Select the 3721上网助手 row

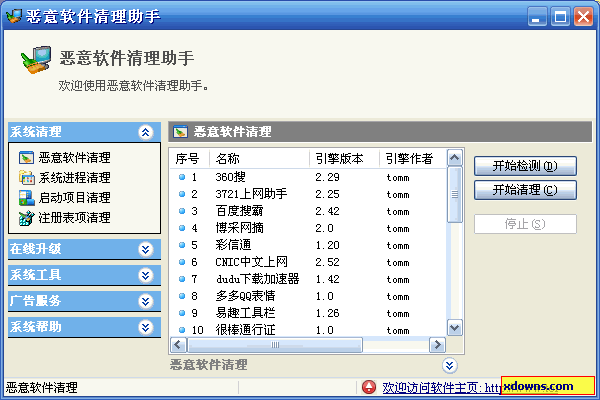(308, 194)
